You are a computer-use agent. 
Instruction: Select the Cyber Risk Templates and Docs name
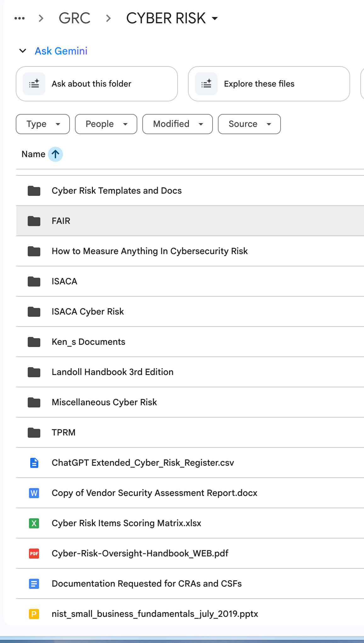point(117,191)
